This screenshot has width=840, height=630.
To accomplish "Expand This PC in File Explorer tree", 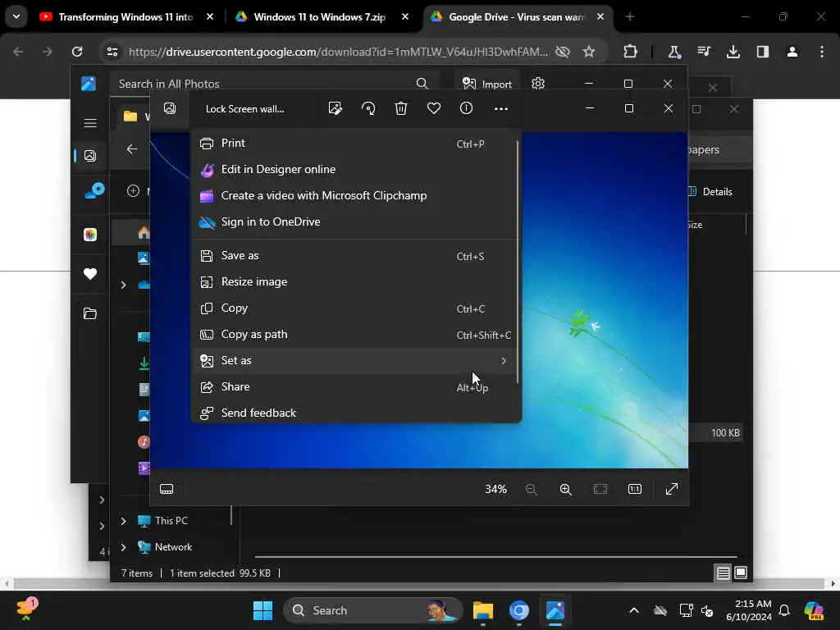I will [123, 521].
